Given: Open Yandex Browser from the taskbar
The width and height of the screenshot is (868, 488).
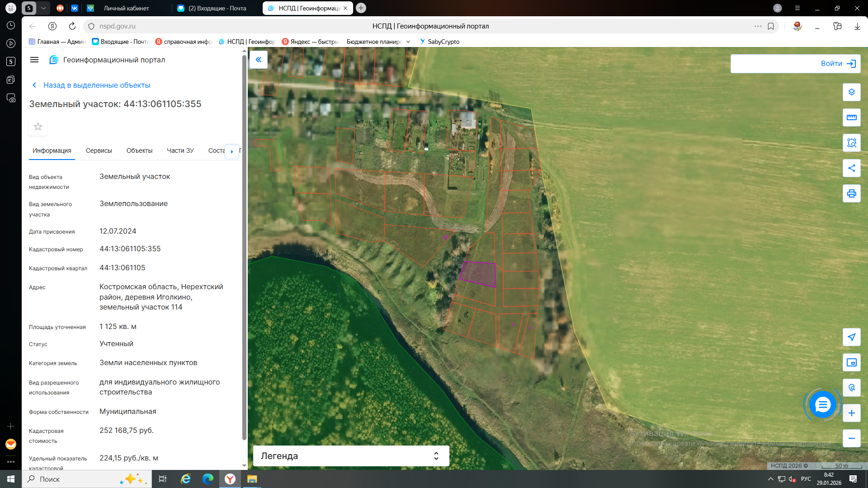Looking at the screenshot, I should point(230,479).
